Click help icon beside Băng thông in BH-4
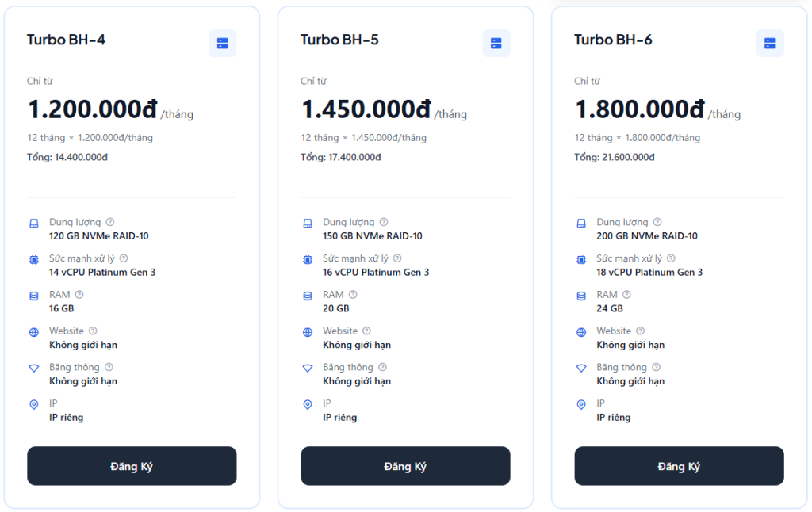Image resolution: width=812 pixels, height=512 pixels. (x=109, y=367)
